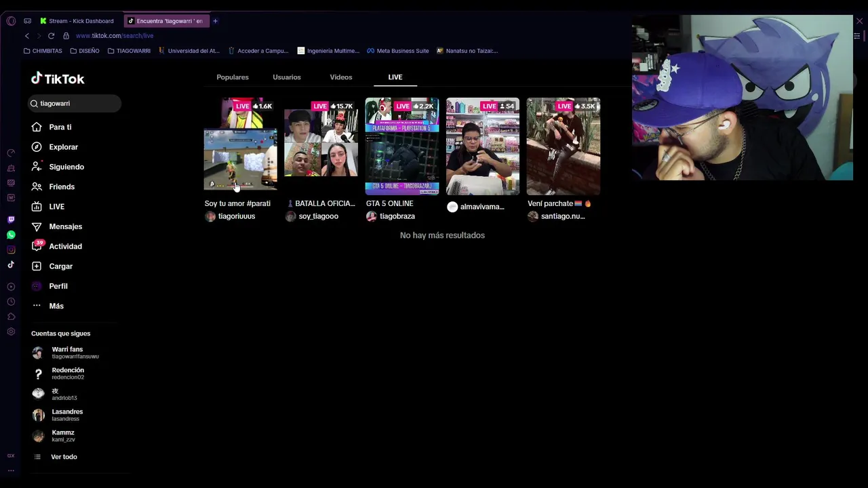Open Kammz followed account
This screenshot has height=488, width=868.
(54, 436)
